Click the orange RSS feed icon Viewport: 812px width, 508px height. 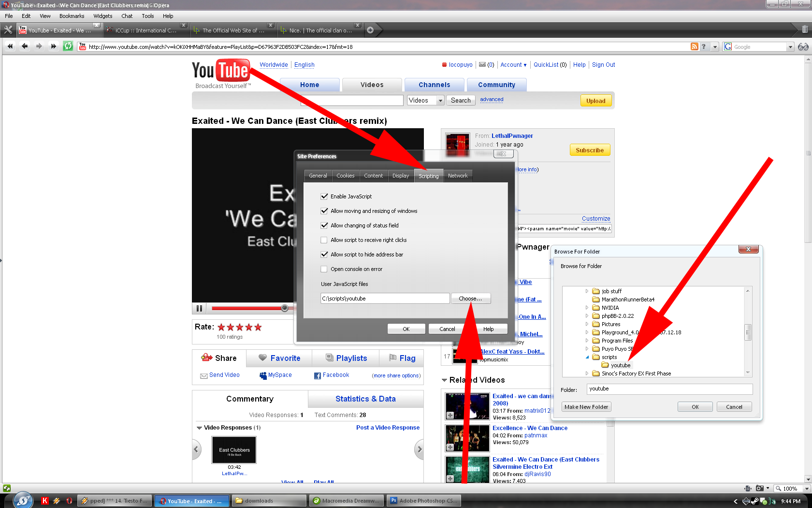(x=694, y=47)
